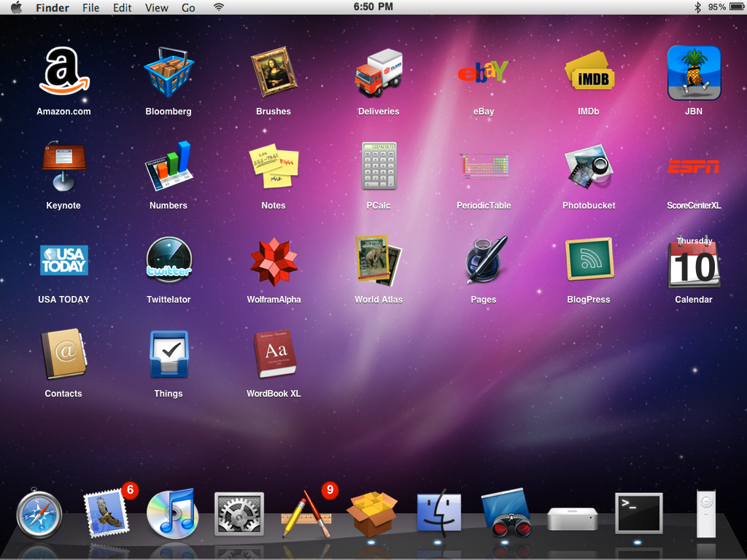Click the battery indicator icon

pyautogui.click(x=737, y=7)
